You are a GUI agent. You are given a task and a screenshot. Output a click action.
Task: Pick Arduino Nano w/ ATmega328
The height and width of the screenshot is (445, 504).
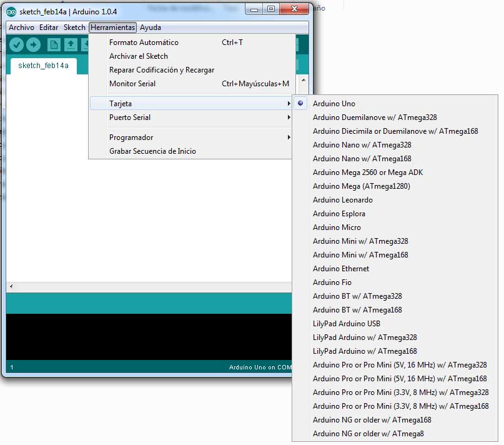395,145
